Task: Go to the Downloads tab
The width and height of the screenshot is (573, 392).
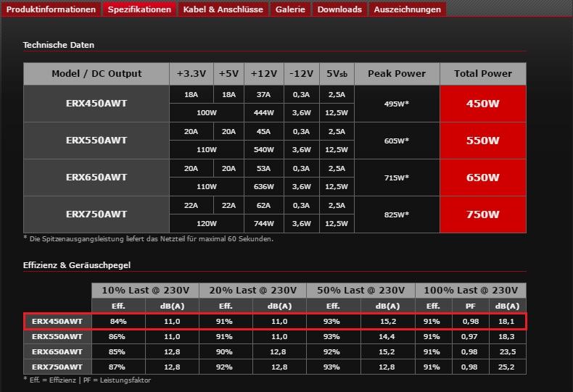Action: coord(339,9)
